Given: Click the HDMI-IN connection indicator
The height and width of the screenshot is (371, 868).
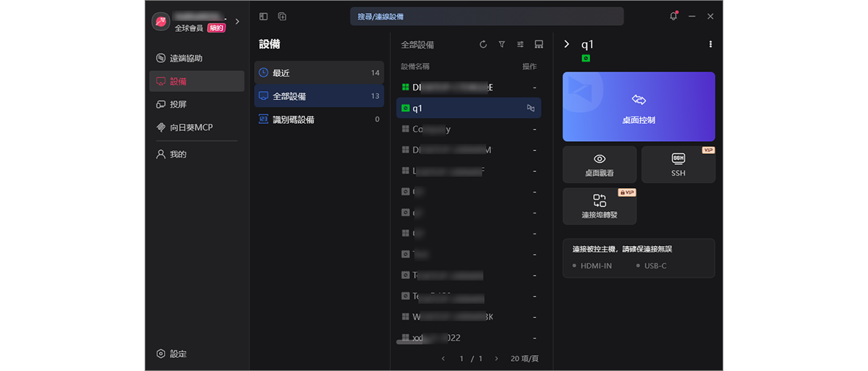Looking at the screenshot, I should click(x=592, y=265).
